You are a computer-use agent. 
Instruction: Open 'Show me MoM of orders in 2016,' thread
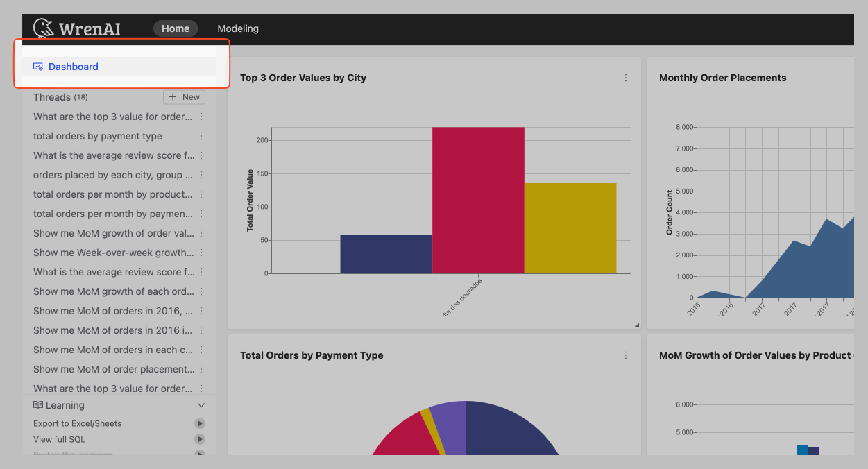[x=113, y=311]
